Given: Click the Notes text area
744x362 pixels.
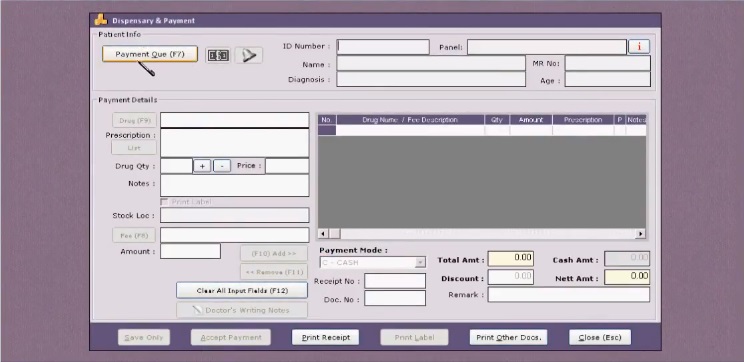Looking at the screenshot, I should (x=234, y=186).
